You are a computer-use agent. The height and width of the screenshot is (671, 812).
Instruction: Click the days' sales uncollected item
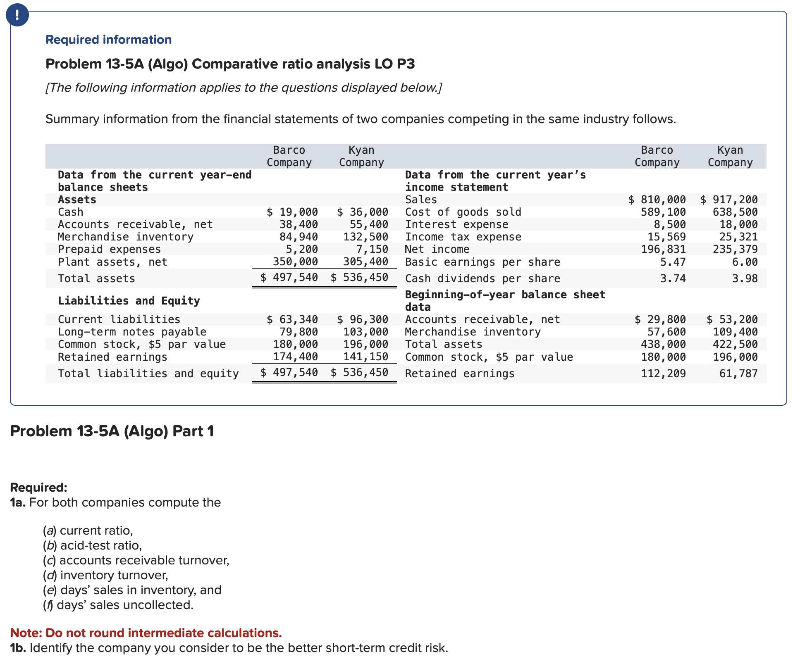[118, 605]
